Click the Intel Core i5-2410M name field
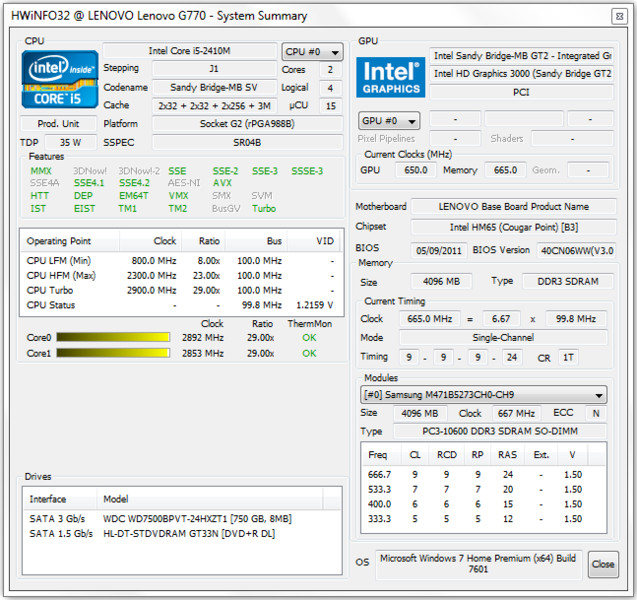This screenshot has height=600, width=637. [x=190, y=51]
